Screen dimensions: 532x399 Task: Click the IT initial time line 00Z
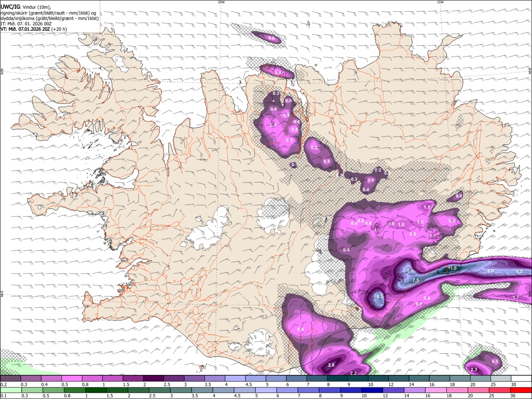click(x=26, y=24)
